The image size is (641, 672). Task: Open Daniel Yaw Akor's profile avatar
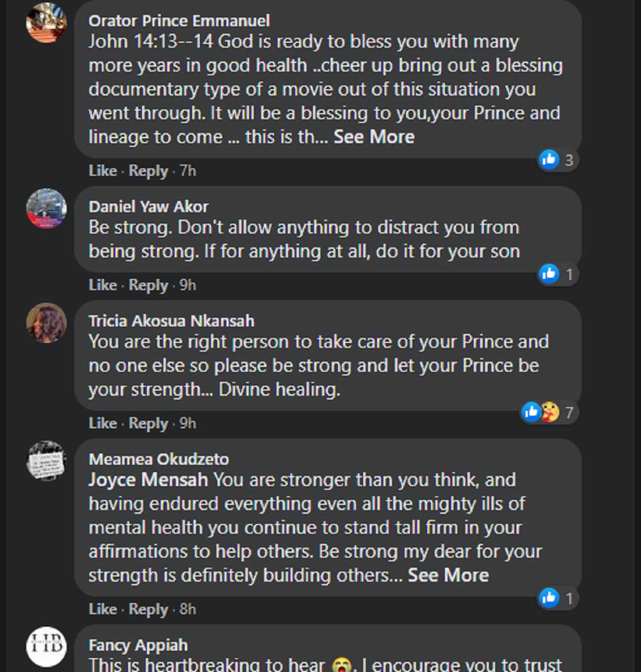point(46,208)
